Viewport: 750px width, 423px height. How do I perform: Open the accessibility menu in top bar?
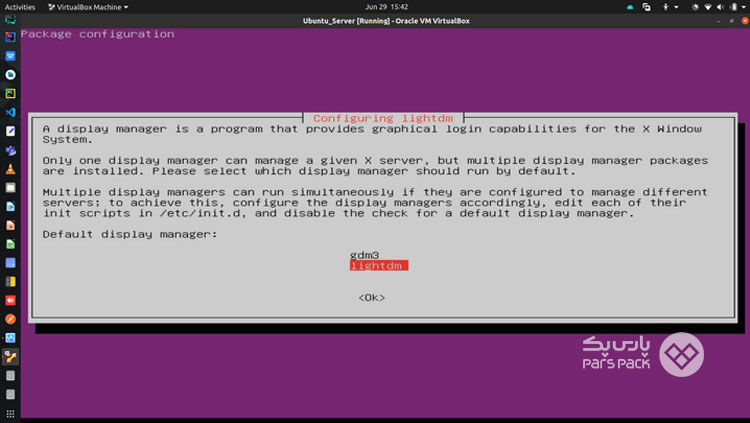[x=669, y=7]
